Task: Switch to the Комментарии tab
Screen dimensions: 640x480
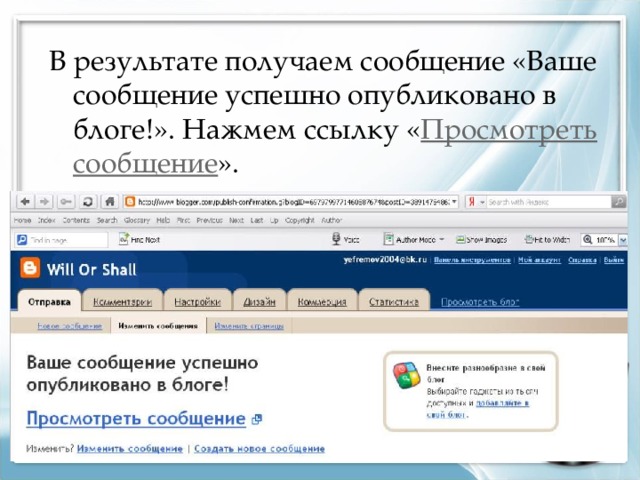Action: [122, 302]
